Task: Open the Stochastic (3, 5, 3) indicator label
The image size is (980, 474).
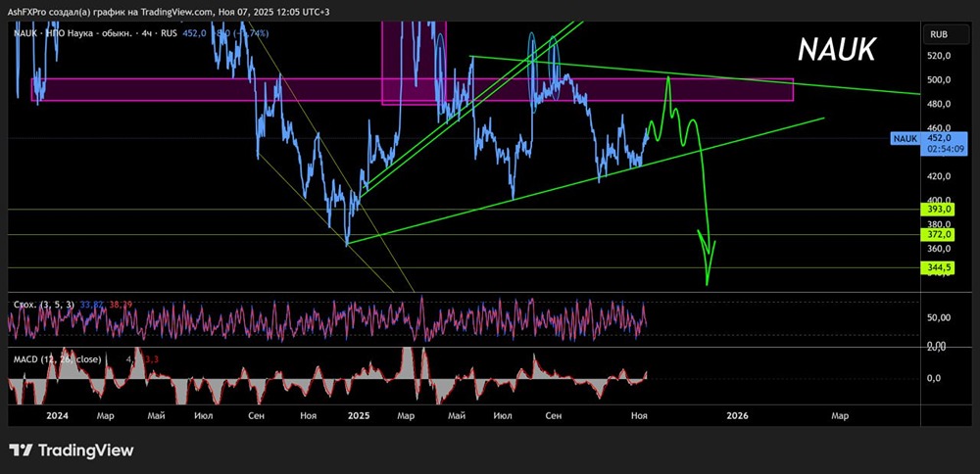Action: click(44, 305)
